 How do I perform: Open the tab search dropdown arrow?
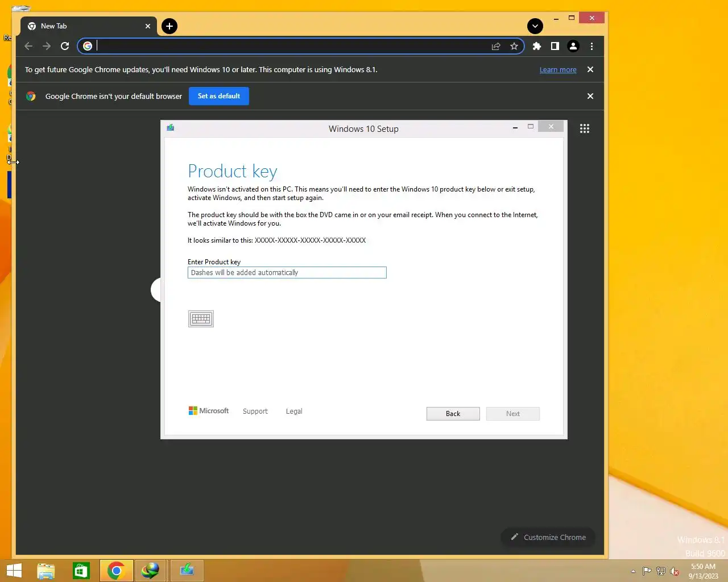pos(535,26)
